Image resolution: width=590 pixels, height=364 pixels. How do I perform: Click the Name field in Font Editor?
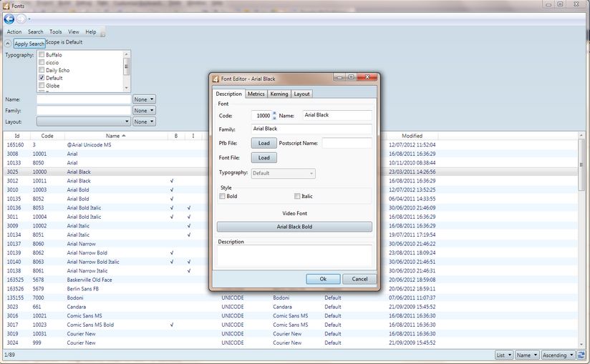[x=337, y=115]
